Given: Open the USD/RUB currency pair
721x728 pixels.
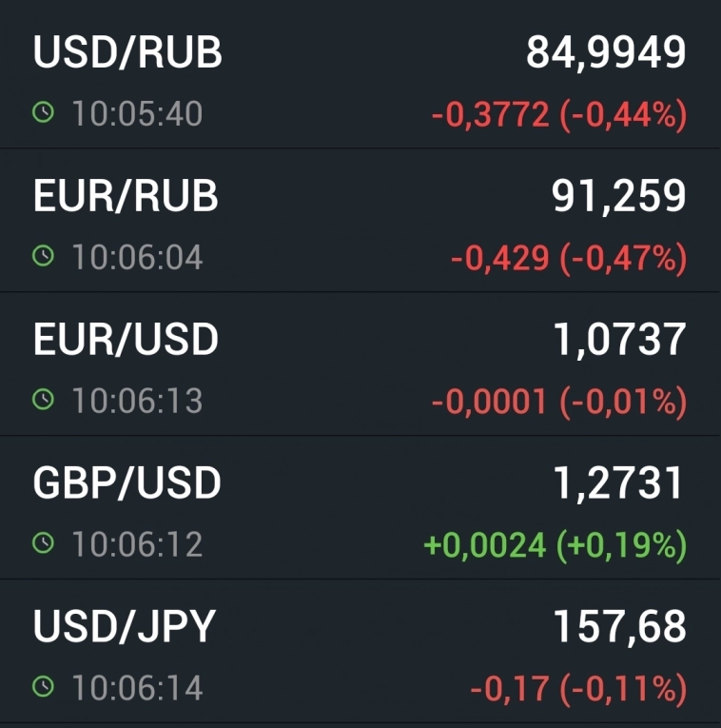Looking at the screenshot, I should tap(127, 53).
